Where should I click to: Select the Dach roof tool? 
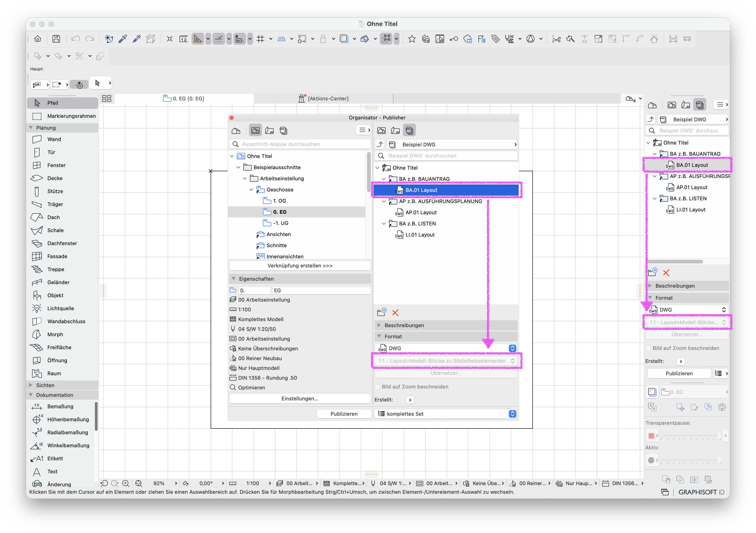[x=63, y=217]
